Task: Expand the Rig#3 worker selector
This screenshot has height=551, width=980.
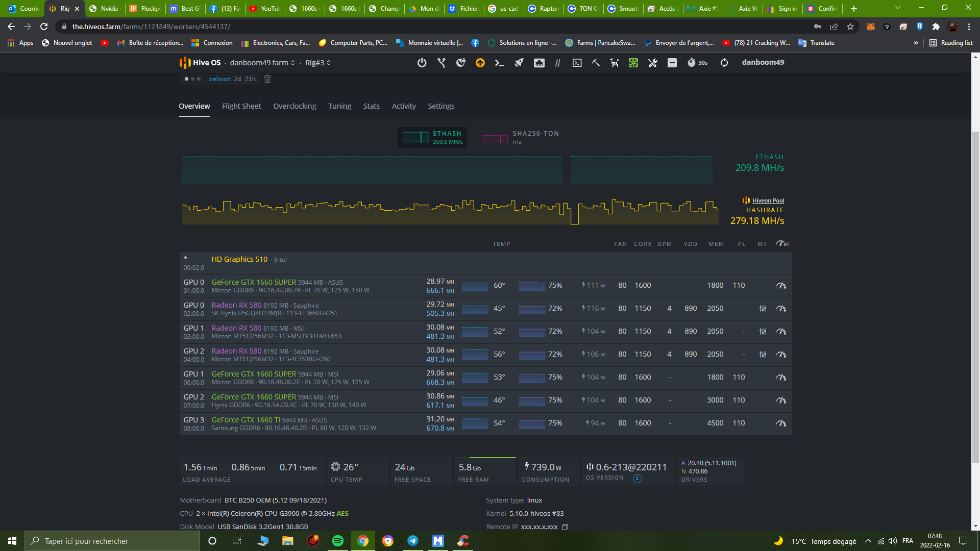Action: pyautogui.click(x=318, y=63)
